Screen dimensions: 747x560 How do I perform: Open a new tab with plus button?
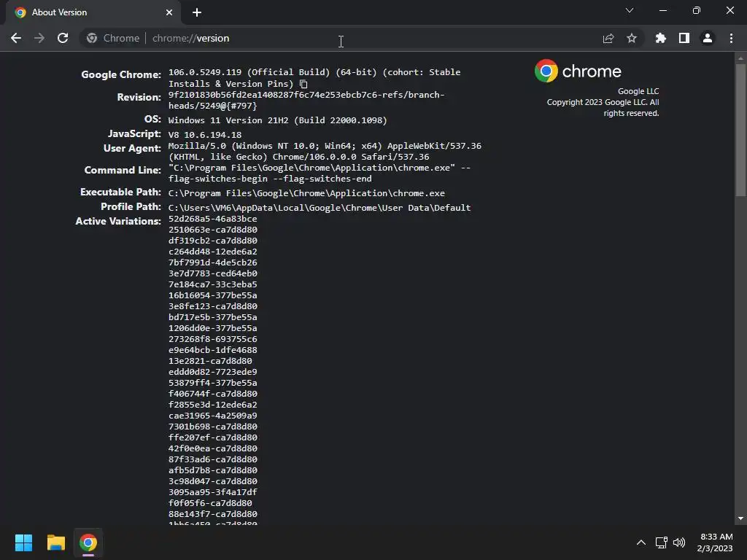(197, 12)
